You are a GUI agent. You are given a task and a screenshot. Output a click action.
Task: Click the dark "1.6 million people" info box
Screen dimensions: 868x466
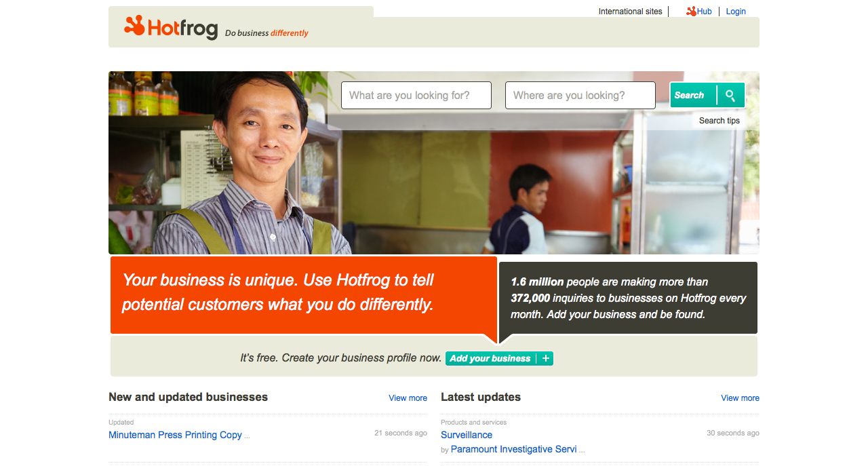[x=628, y=298]
